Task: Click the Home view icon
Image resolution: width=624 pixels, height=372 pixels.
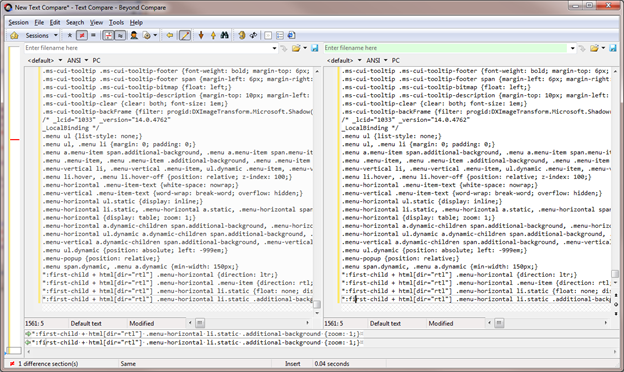Action: coord(14,35)
